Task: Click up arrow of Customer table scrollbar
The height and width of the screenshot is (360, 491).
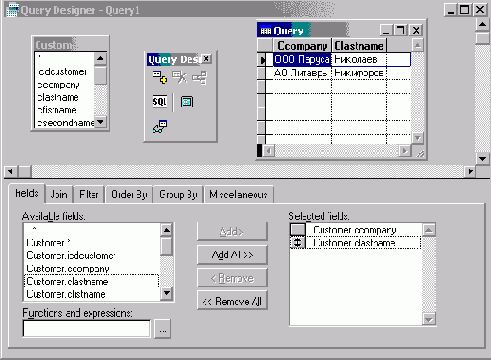Action: point(100,59)
